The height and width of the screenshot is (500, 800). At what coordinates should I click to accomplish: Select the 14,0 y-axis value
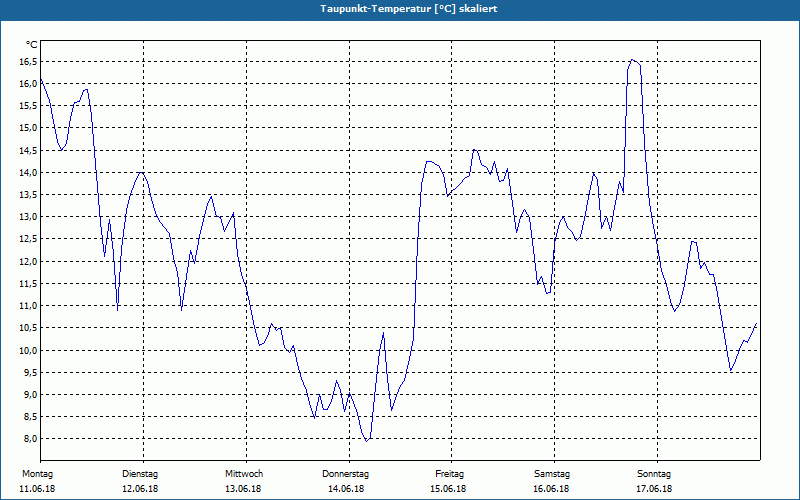coord(29,172)
